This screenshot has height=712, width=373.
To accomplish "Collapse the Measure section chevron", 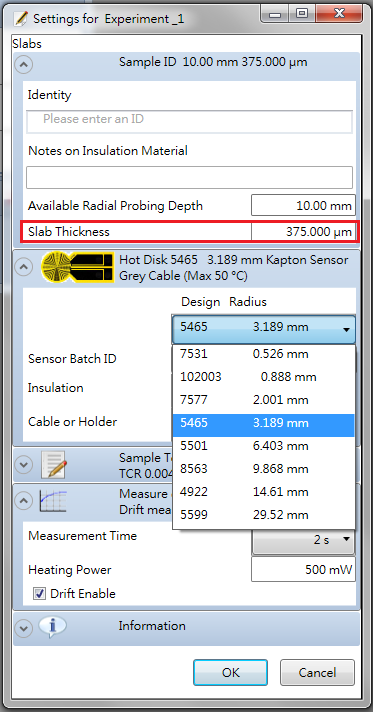I will pos(23,501).
